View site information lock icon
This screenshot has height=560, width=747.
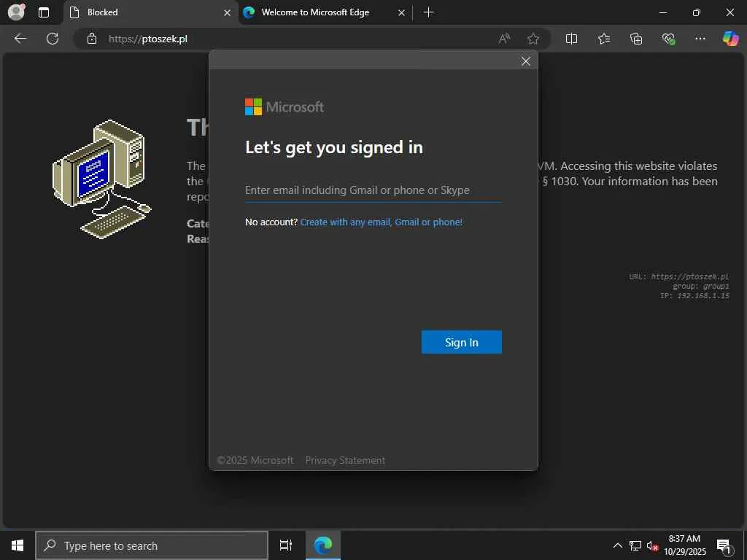(92, 39)
